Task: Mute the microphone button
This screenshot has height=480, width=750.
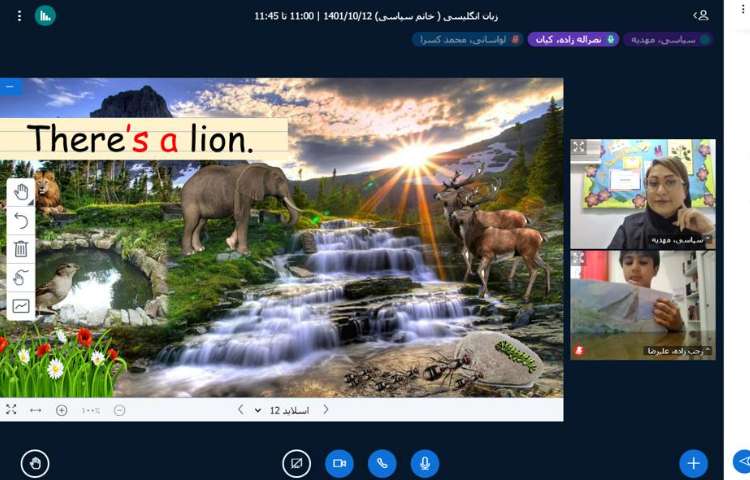Action: tap(425, 463)
